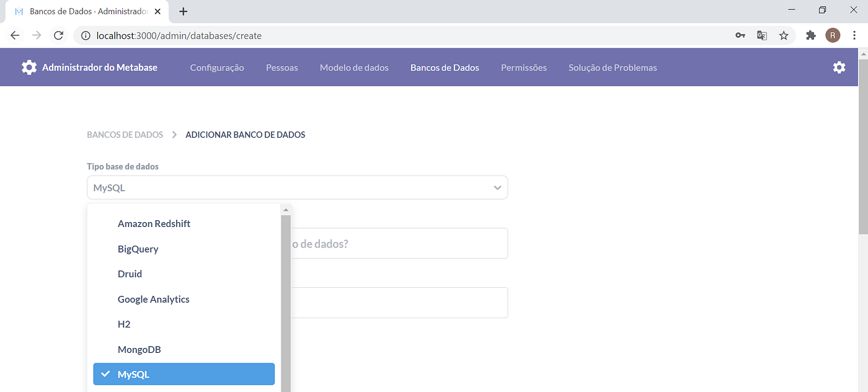This screenshot has width=868, height=392.
Task: Click the saved passwords key icon
Action: (x=740, y=35)
